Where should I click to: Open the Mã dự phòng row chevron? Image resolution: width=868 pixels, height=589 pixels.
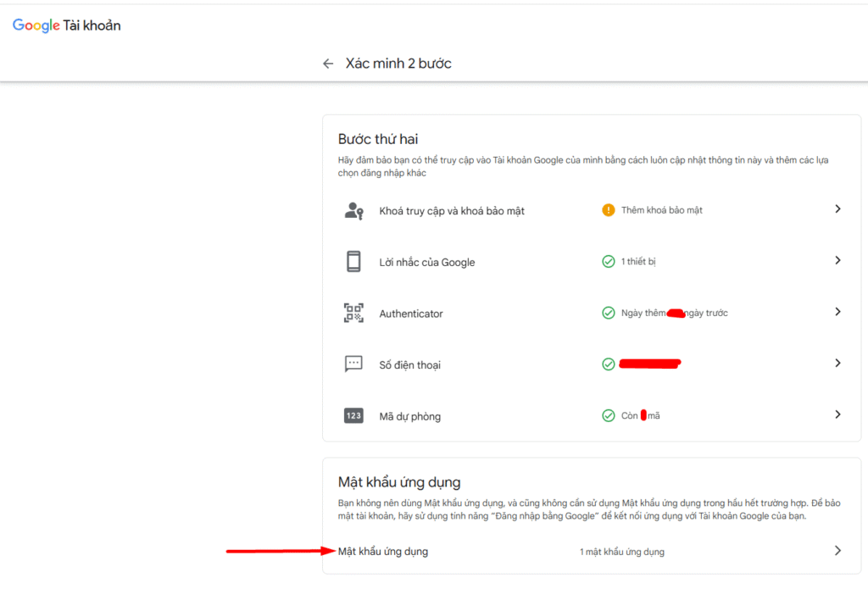(x=837, y=415)
